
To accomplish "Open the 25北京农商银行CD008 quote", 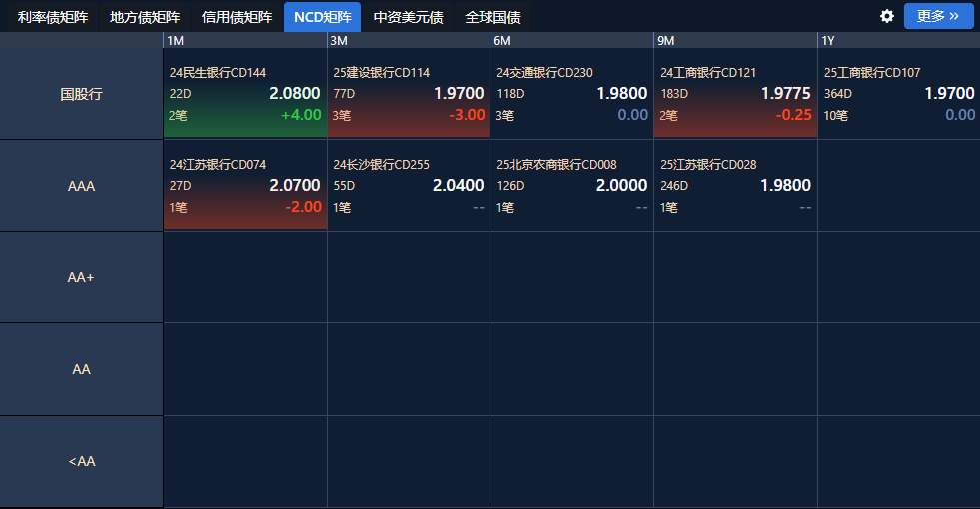I will pyautogui.click(x=571, y=186).
